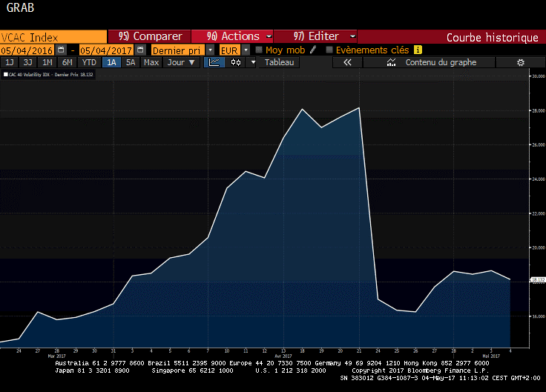Select the 6M time range

(67, 62)
